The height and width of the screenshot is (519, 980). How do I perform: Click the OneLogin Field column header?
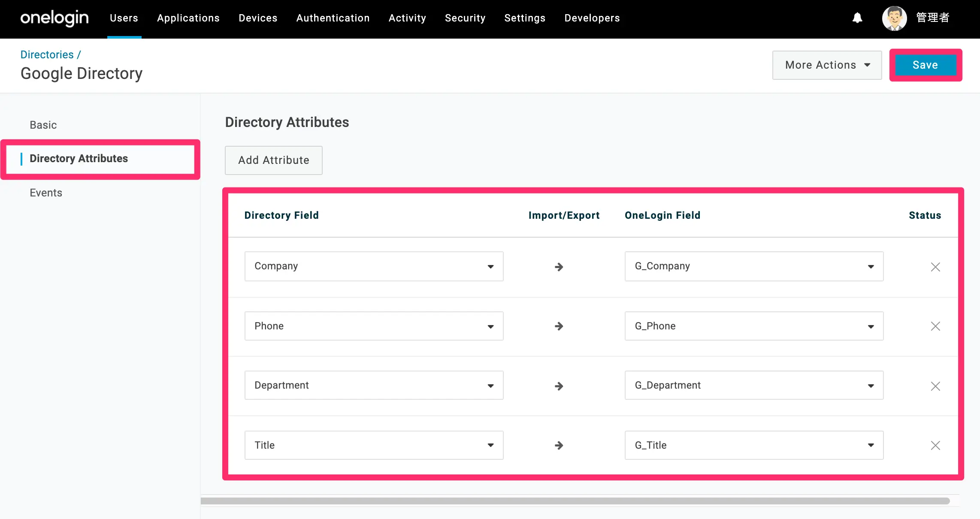tap(662, 215)
